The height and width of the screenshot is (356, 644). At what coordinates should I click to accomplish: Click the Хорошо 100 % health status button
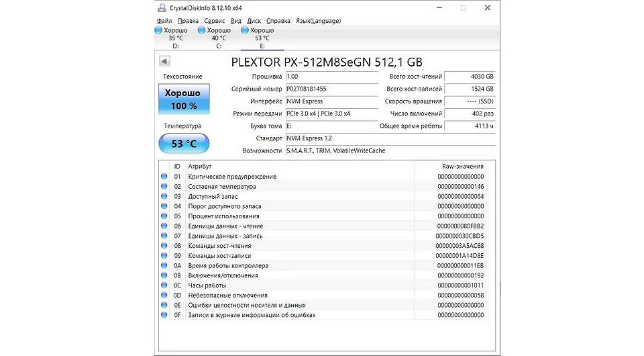(x=184, y=99)
